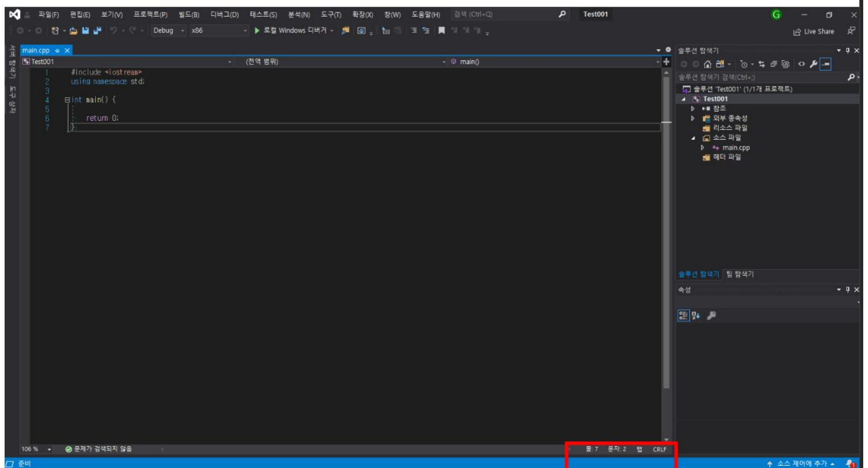Viewport: 868px width, 468px height.
Task: Click the new project toolbar icon
Action: [55, 31]
